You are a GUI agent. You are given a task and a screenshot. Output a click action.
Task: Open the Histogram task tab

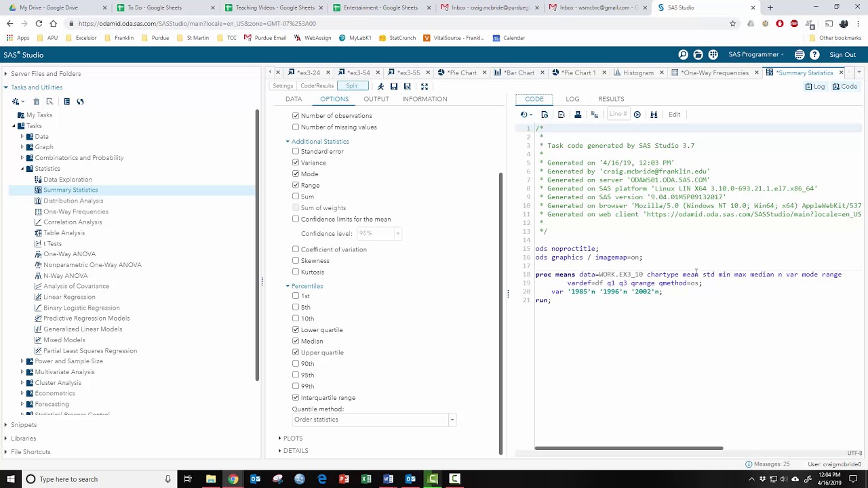638,73
